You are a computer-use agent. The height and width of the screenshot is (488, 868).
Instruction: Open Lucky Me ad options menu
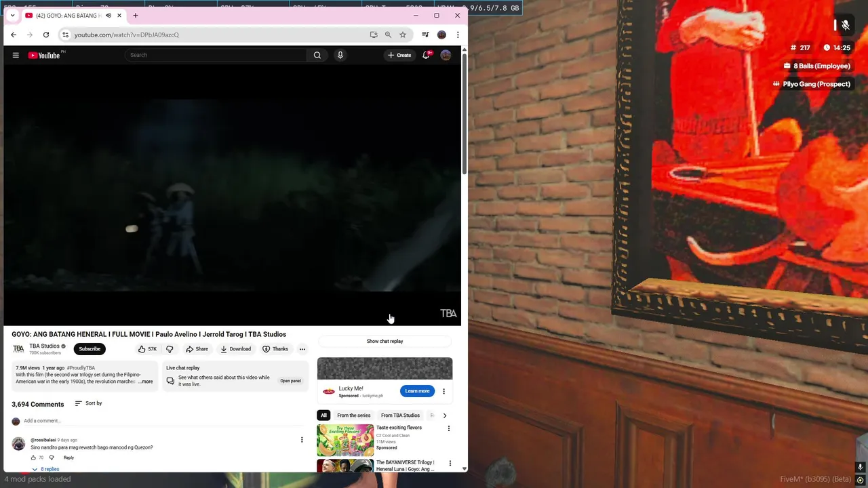443,391
